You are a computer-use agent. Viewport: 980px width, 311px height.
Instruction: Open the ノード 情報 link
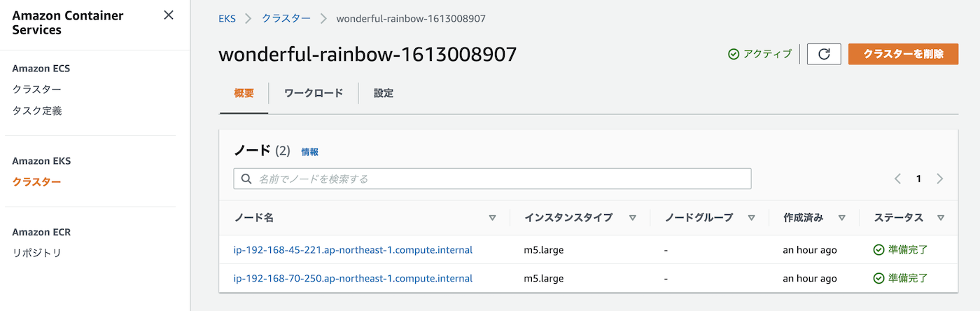(309, 151)
